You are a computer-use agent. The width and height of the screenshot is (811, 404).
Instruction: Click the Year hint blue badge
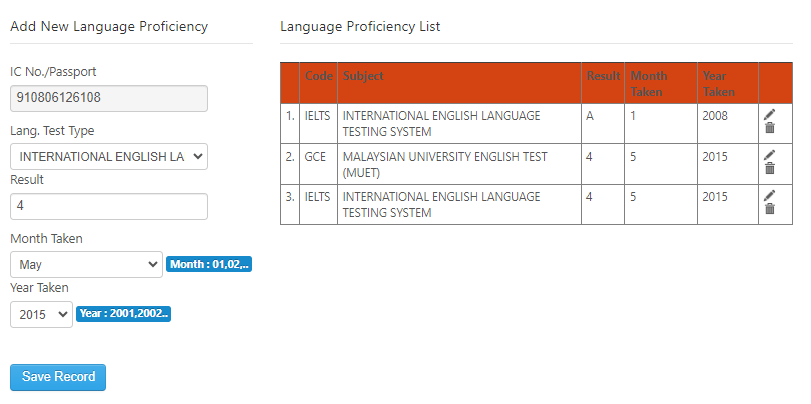[x=124, y=314]
